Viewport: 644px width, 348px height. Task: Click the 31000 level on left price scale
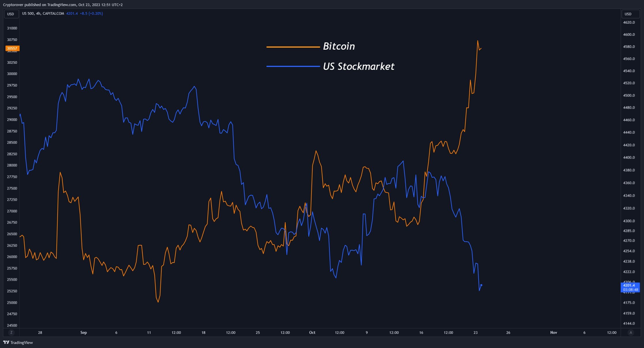click(12, 28)
